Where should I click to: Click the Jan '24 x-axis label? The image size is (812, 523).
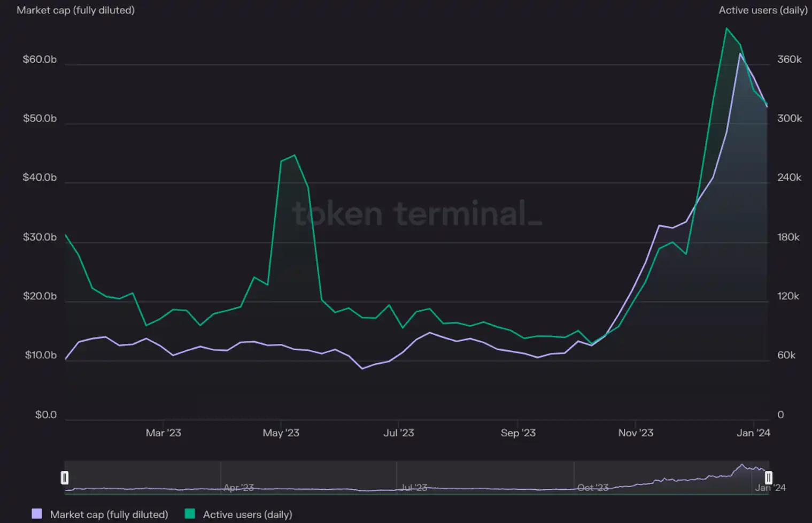pos(753,433)
